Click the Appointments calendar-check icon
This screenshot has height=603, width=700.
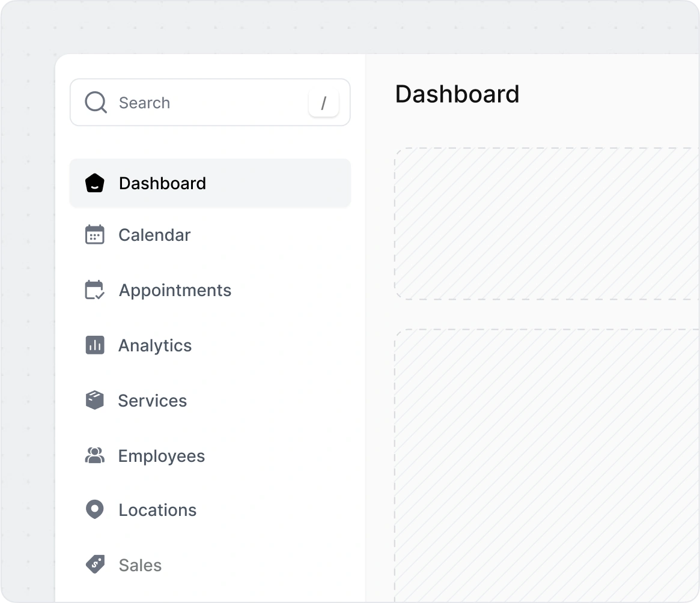(x=95, y=290)
